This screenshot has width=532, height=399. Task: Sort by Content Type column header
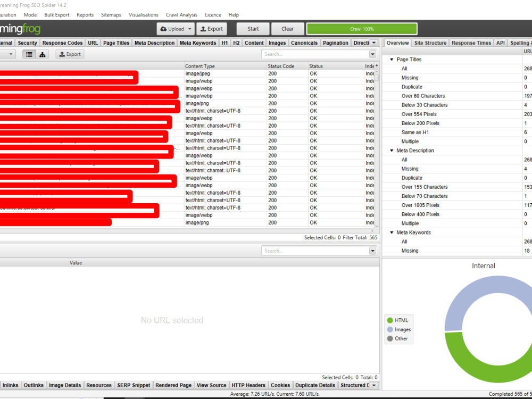[x=225, y=66]
